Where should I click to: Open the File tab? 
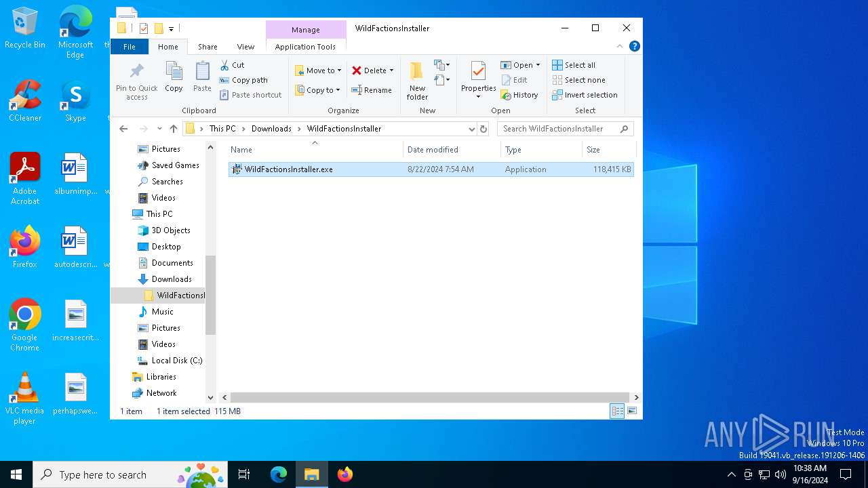[x=129, y=47]
